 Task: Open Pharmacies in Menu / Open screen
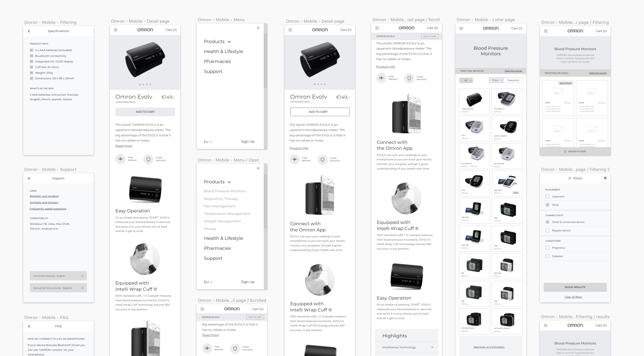(x=217, y=248)
